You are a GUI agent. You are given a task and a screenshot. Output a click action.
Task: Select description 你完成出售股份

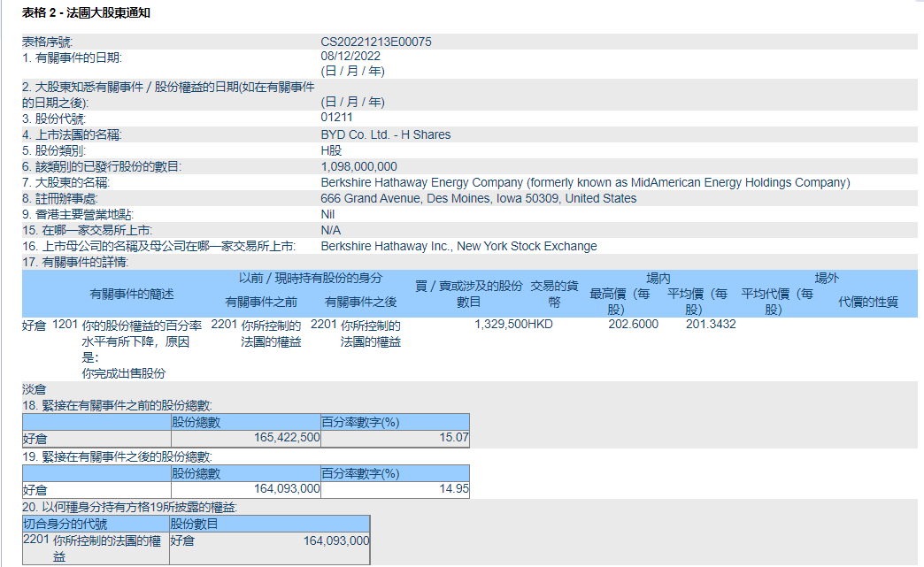[124, 373]
